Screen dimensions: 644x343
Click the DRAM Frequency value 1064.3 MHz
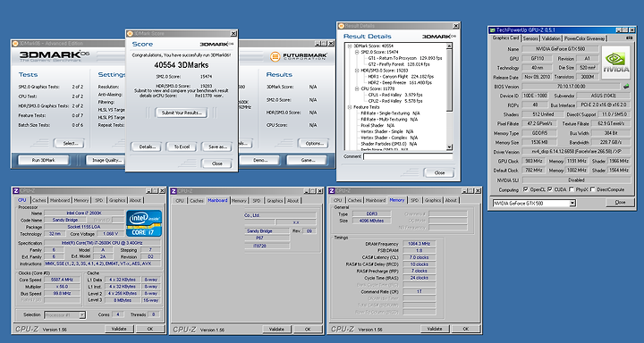[x=419, y=244]
